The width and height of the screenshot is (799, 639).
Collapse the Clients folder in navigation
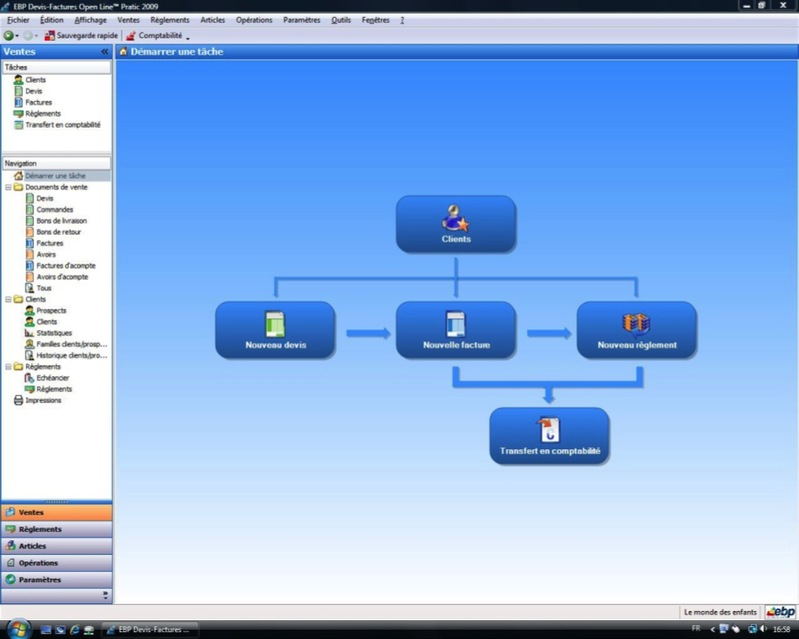tap(8, 299)
